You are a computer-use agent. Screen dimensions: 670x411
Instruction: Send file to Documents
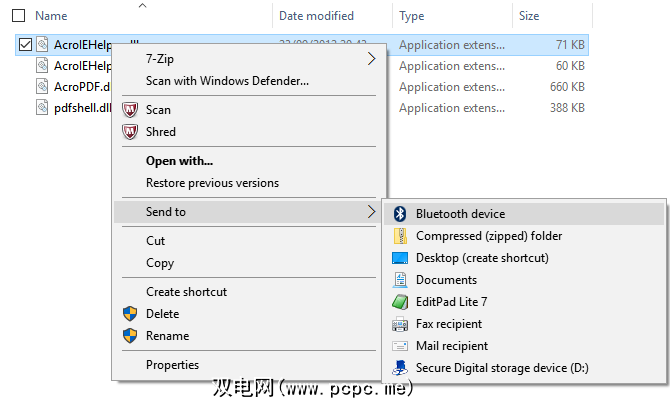[x=446, y=280]
